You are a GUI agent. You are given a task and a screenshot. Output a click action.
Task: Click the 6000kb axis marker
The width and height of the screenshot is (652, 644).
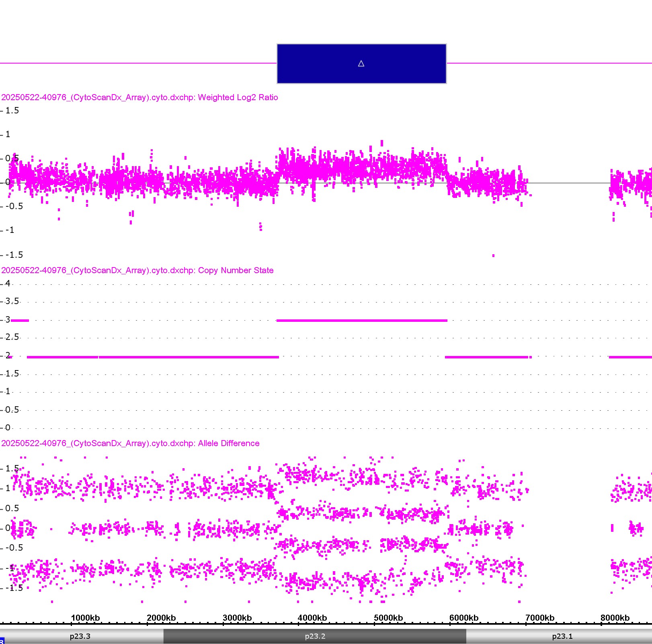pos(463,618)
